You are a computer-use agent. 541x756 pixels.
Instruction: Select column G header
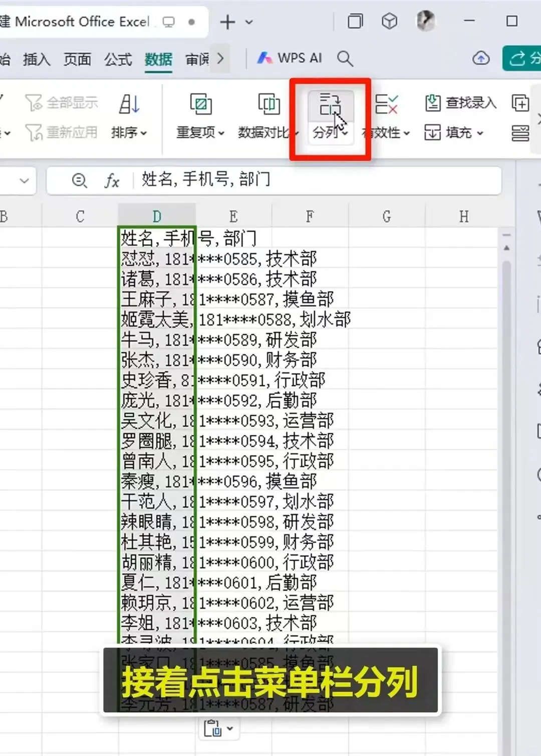(x=387, y=216)
